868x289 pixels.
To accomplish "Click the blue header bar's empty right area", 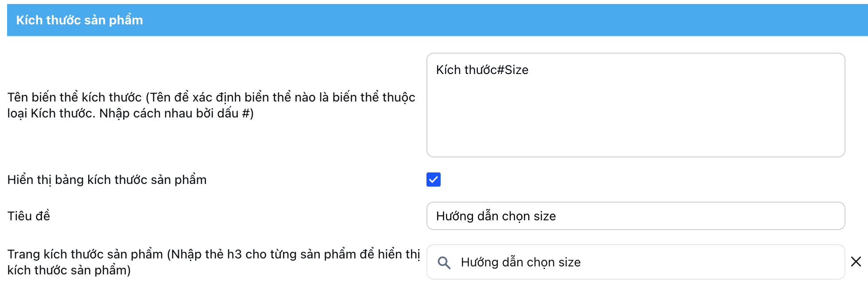I will click(x=664, y=20).
